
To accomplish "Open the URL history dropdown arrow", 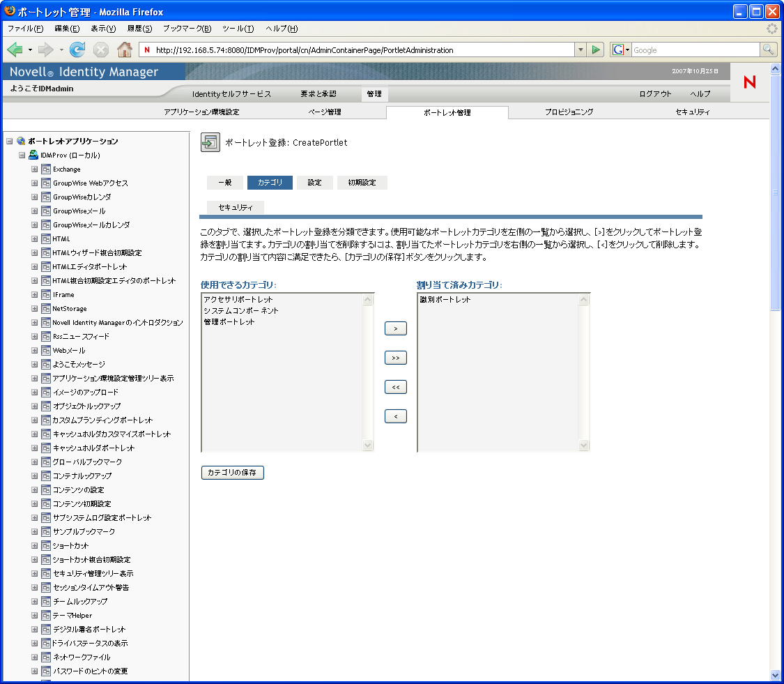I will [580, 50].
